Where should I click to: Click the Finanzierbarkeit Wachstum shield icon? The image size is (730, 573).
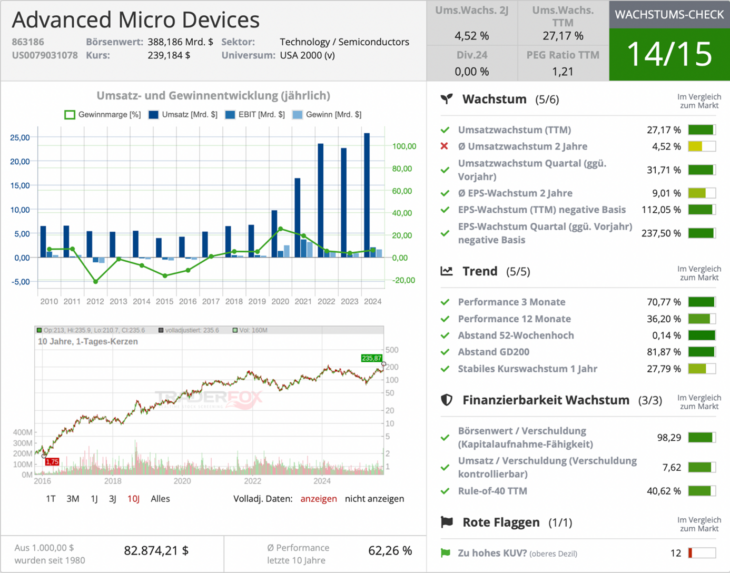[x=448, y=400]
